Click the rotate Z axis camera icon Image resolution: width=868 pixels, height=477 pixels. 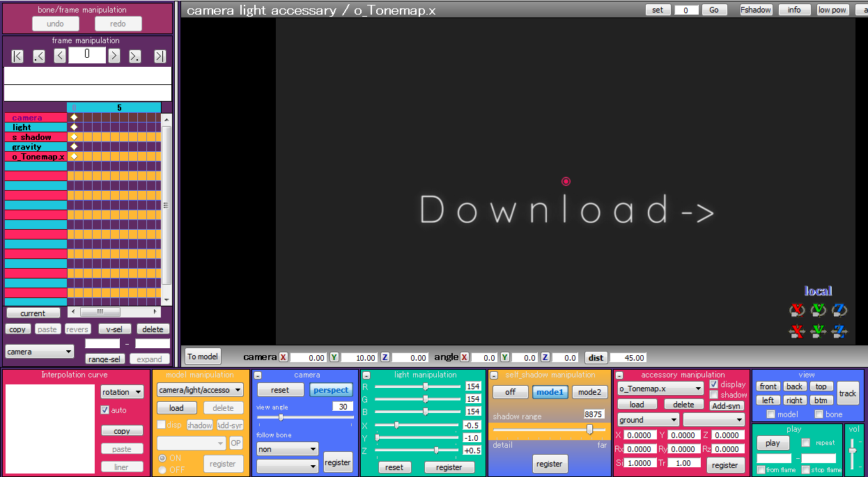click(x=839, y=310)
